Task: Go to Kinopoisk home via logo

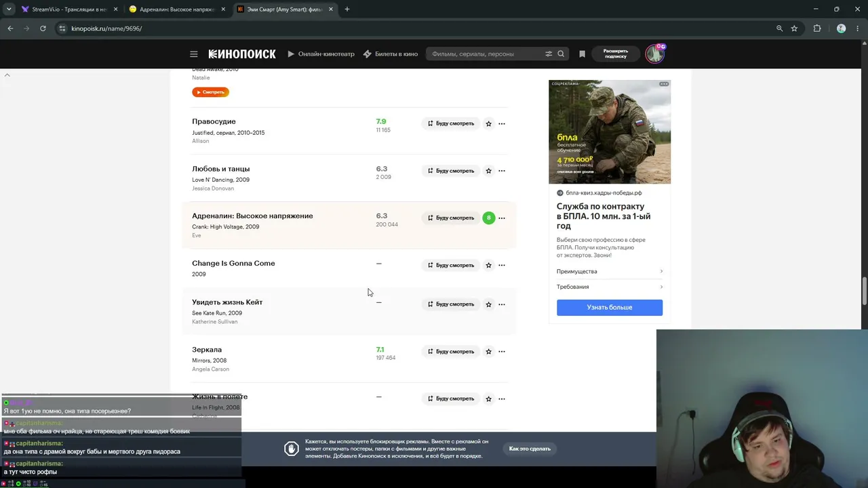Action: 242,54
